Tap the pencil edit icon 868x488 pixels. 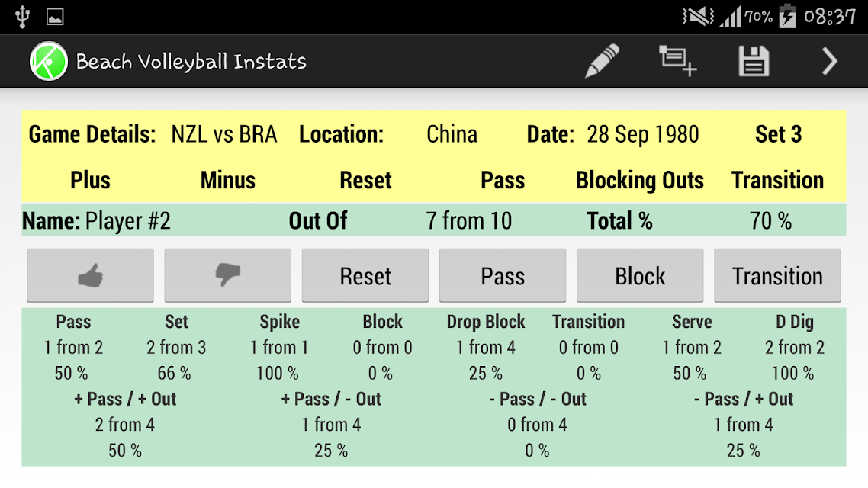[603, 61]
